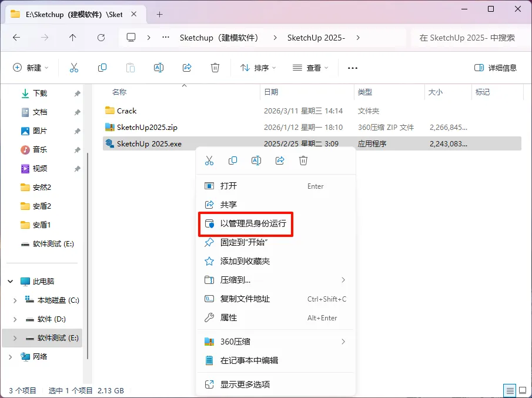Click the greyed-out Paste icon in the main toolbar
Viewport: 532px width, 398px height.
click(x=131, y=68)
